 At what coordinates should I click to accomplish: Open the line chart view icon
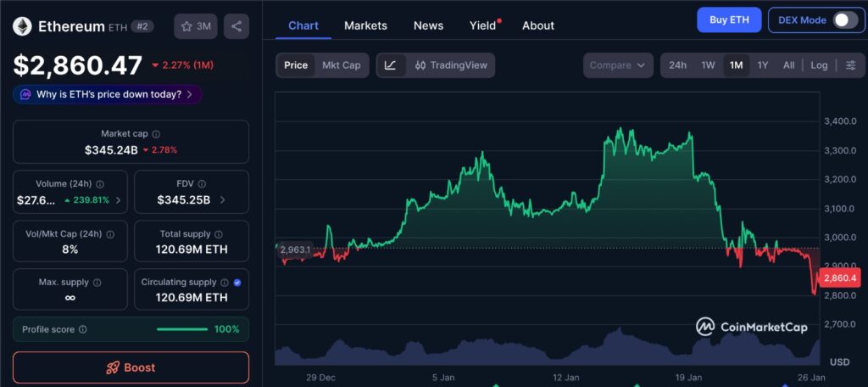[390, 65]
